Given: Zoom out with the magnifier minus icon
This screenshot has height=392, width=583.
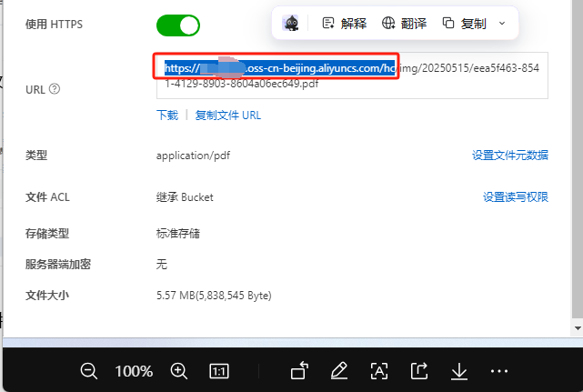Looking at the screenshot, I should 88,371.
